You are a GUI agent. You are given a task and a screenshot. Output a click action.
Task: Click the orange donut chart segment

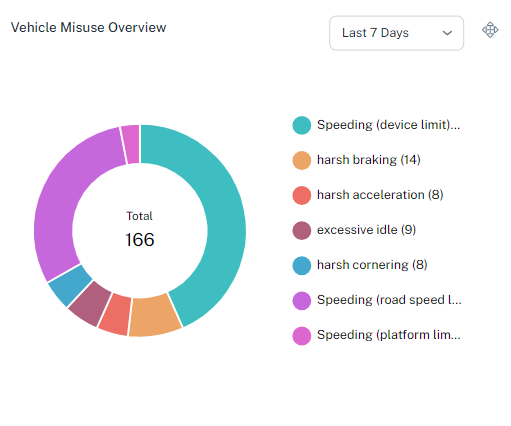pyautogui.click(x=154, y=316)
